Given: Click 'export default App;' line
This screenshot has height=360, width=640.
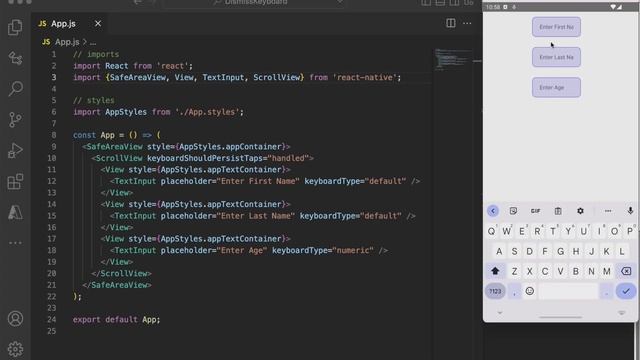Looking at the screenshot, I should point(117,320).
